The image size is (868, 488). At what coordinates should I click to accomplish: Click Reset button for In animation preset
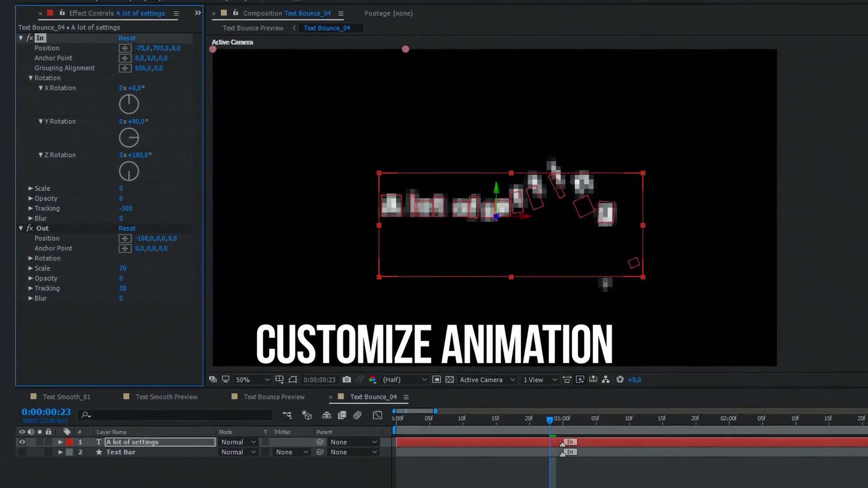127,38
